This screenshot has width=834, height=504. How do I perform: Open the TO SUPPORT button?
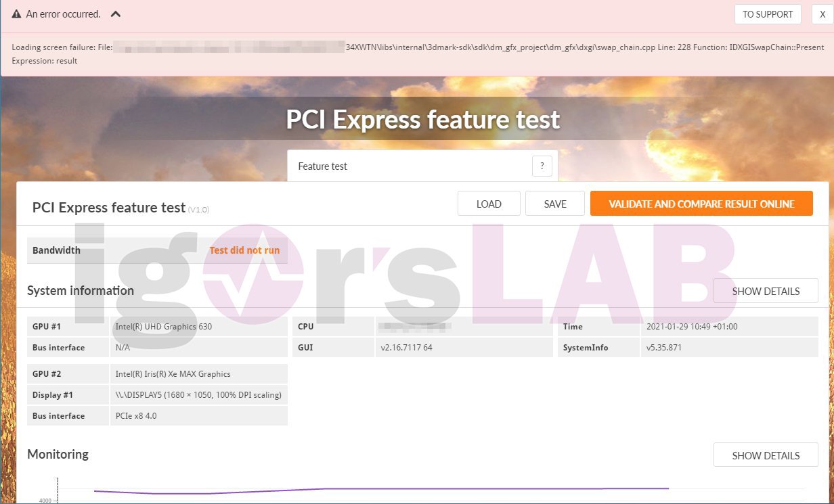[x=768, y=14]
